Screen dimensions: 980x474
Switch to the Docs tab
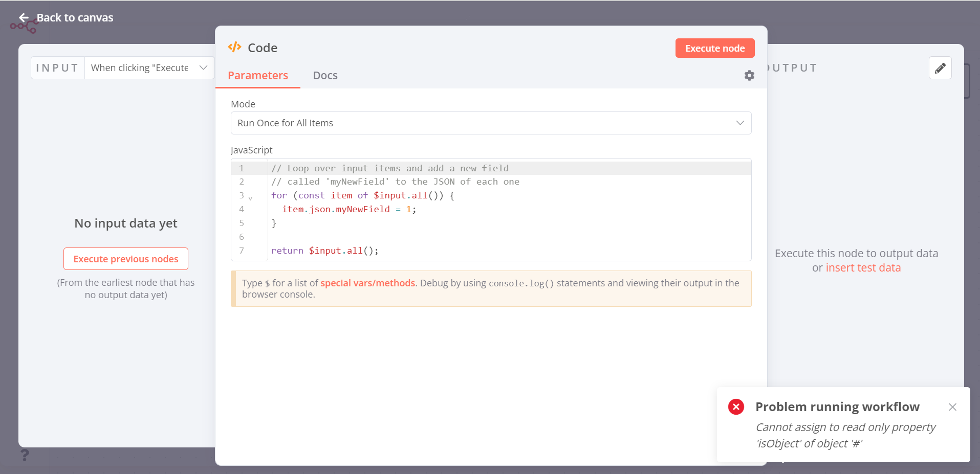click(325, 75)
